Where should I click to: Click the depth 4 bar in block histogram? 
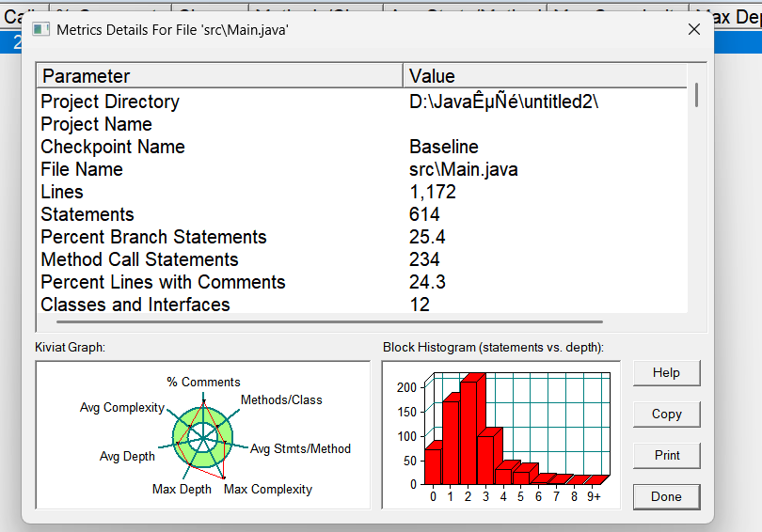[x=504, y=476]
